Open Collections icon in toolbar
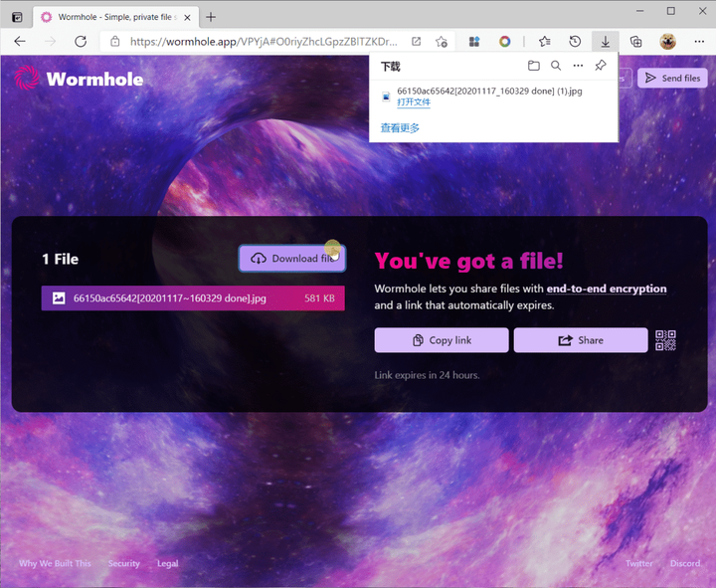This screenshot has height=588, width=716. coord(635,42)
